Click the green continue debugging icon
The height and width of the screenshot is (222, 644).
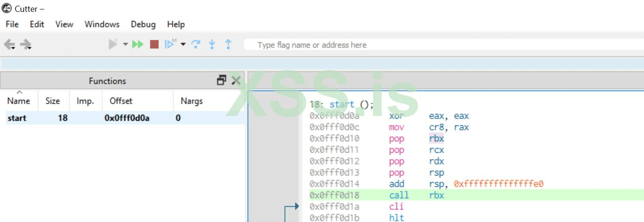click(138, 44)
